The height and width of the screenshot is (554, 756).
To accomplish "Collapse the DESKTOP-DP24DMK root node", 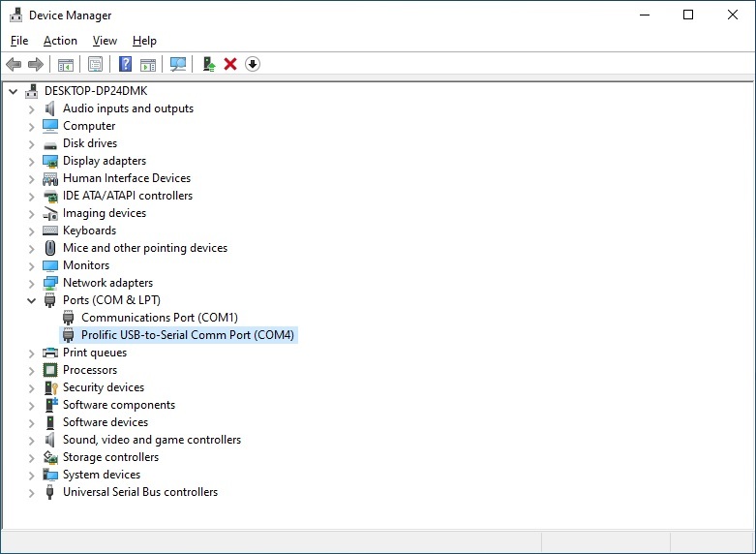I will tap(13, 91).
